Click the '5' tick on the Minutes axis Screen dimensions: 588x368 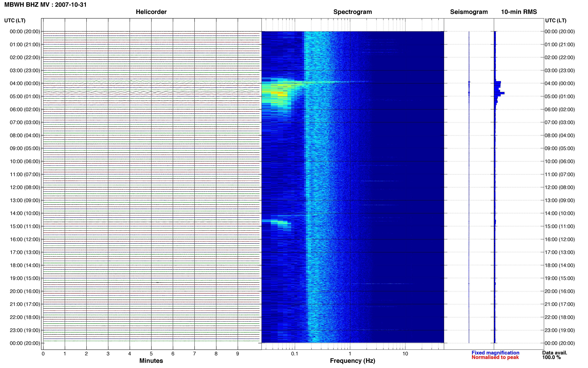coord(151,354)
